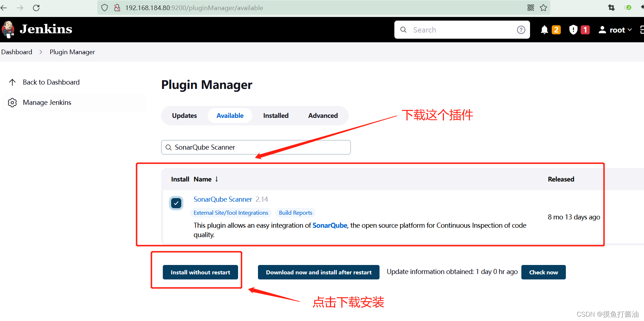Sort by the Name column header
This screenshot has height=321, width=644.
203,179
